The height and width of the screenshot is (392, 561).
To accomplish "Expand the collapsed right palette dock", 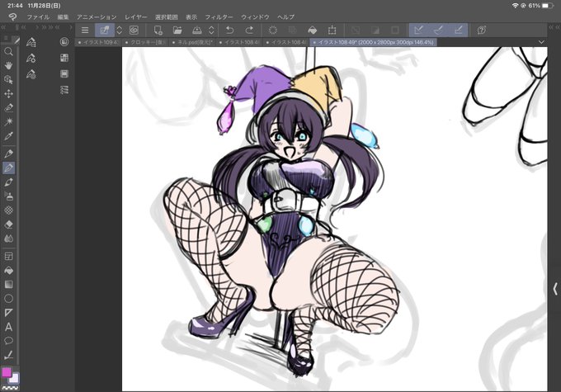I will coord(555,289).
